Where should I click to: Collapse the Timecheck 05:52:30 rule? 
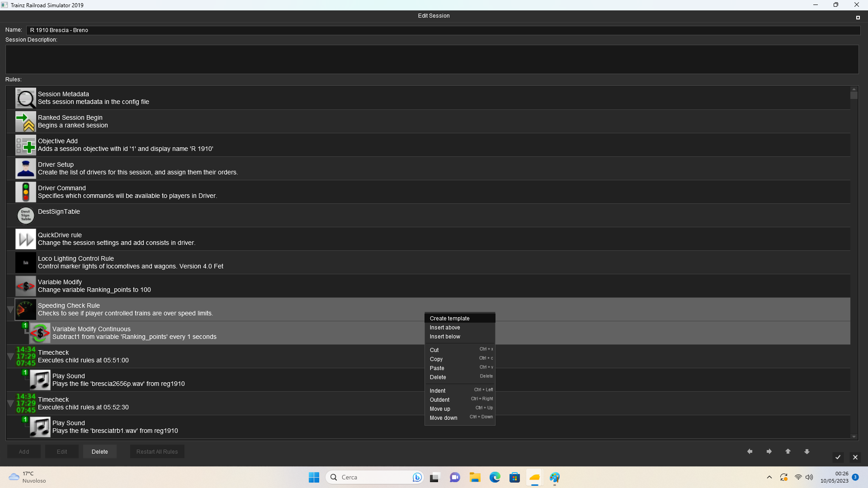point(10,404)
